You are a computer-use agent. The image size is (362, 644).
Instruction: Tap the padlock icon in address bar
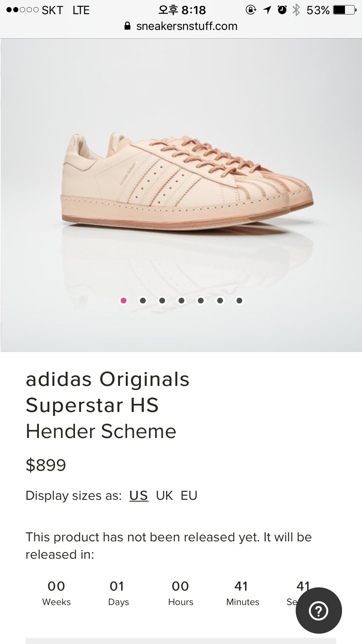click(127, 26)
